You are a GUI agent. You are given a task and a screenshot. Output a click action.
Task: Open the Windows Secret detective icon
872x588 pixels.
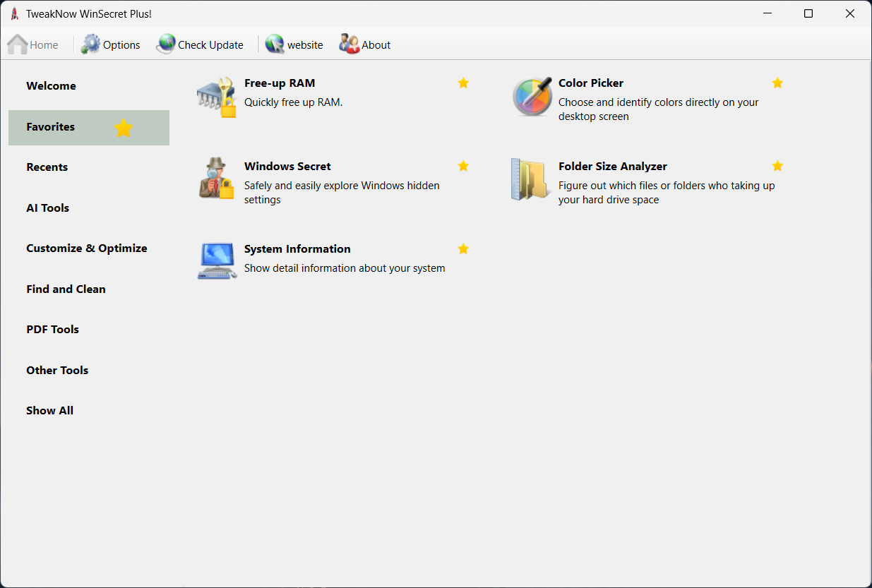217,179
